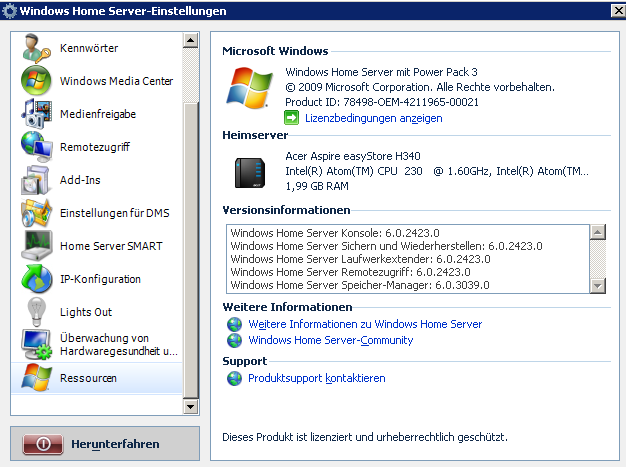
Task: Switch to Medienfreigabe settings
Action: [97, 114]
